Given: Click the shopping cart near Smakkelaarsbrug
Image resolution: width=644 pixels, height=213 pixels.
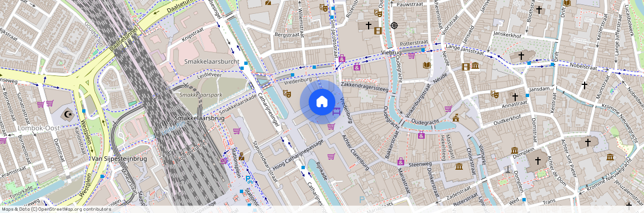Looking at the screenshot, I should pos(237,131).
